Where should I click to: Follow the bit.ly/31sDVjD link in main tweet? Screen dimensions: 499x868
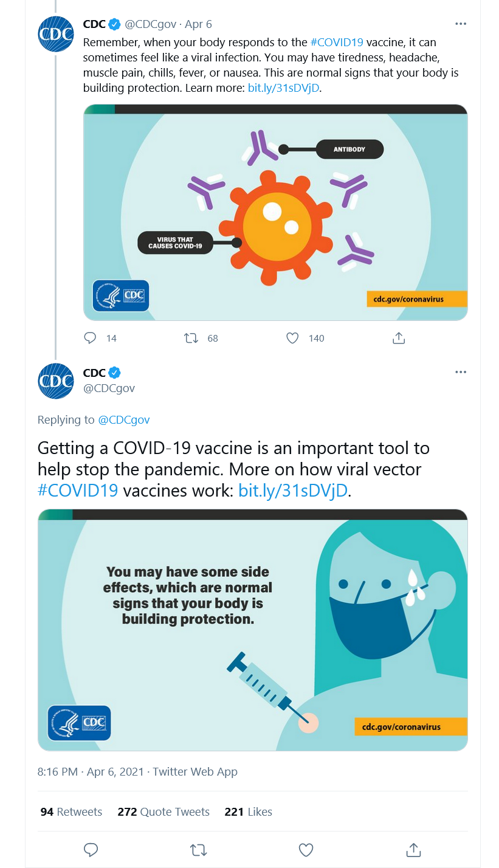click(x=293, y=491)
